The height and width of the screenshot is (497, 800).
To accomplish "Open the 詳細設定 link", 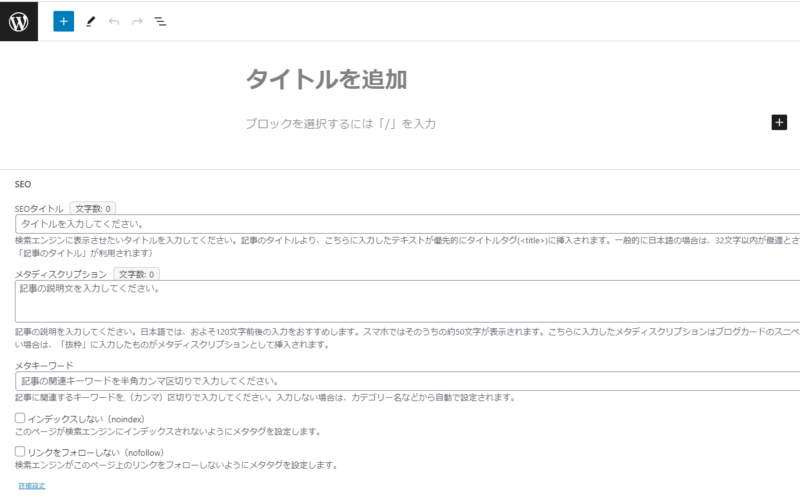I will 32,485.
